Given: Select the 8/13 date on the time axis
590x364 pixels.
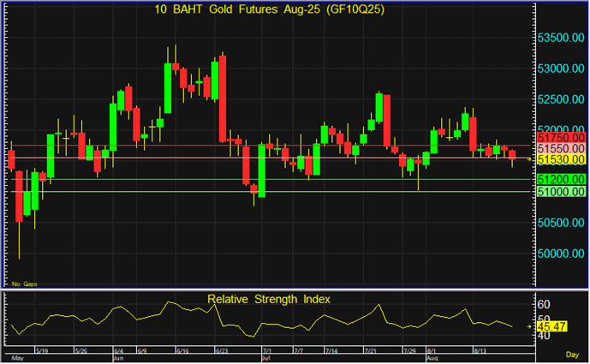Looking at the screenshot, I should pos(482,350).
